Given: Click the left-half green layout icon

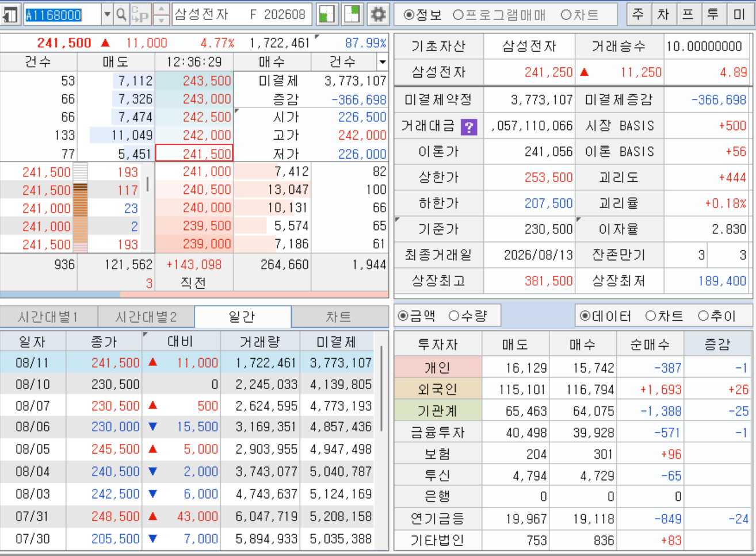Looking at the screenshot, I should pos(327,14).
